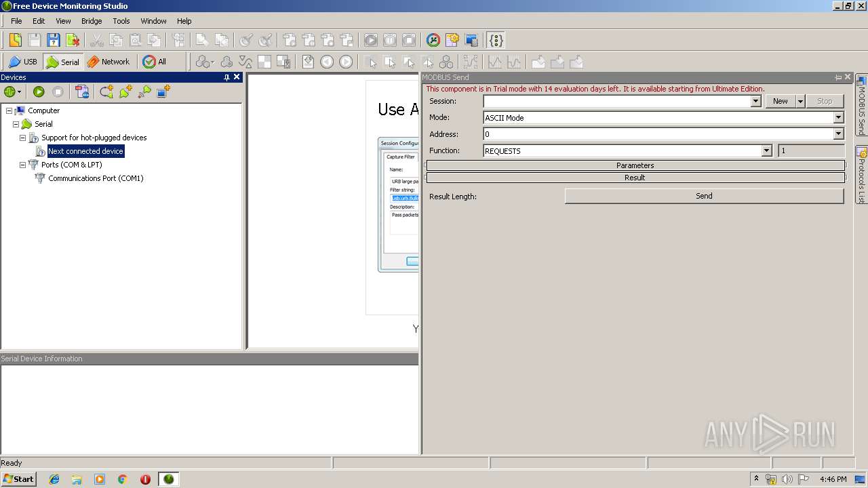
Task: Toggle the curly-braces script icon
Action: tap(496, 40)
